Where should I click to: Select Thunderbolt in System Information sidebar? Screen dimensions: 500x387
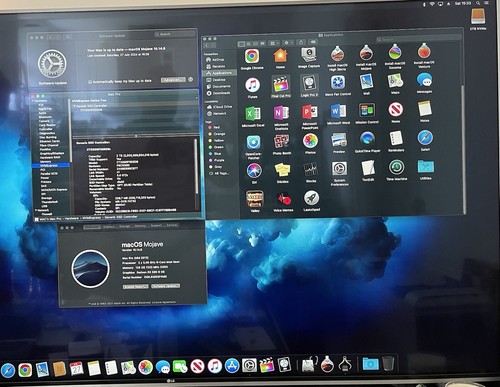50,202
